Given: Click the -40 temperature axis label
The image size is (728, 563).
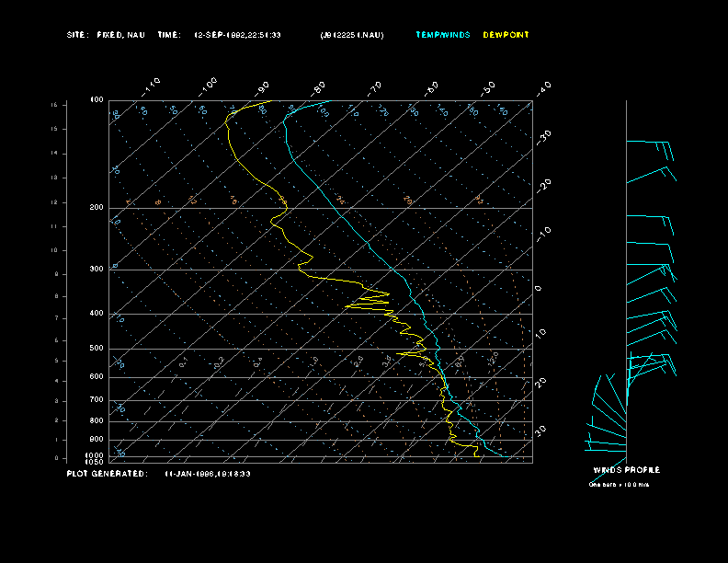Looking at the screenshot, I should 542,87.
